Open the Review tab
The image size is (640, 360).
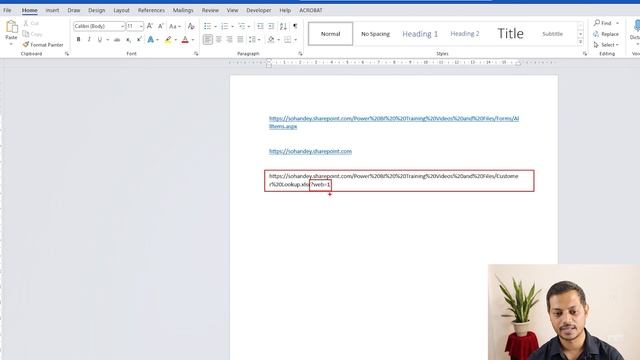pyautogui.click(x=210, y=10)
